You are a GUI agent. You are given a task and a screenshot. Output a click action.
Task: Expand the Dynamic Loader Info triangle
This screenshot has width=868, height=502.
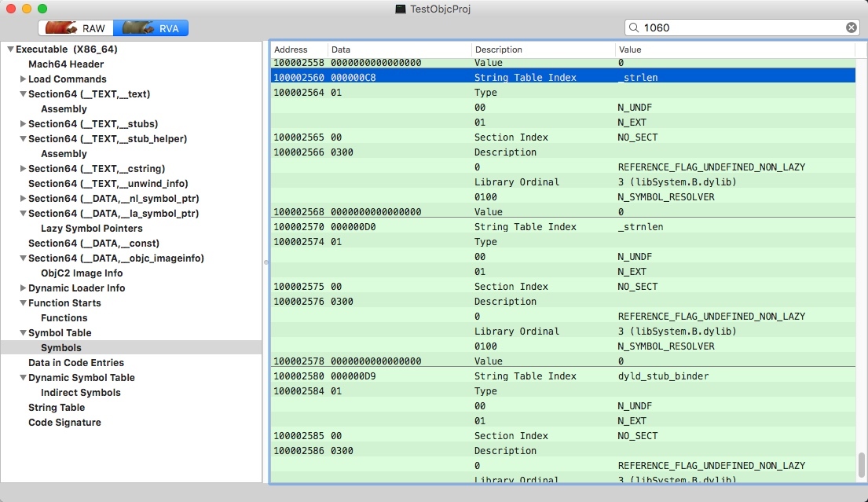[x=23, y=288]
